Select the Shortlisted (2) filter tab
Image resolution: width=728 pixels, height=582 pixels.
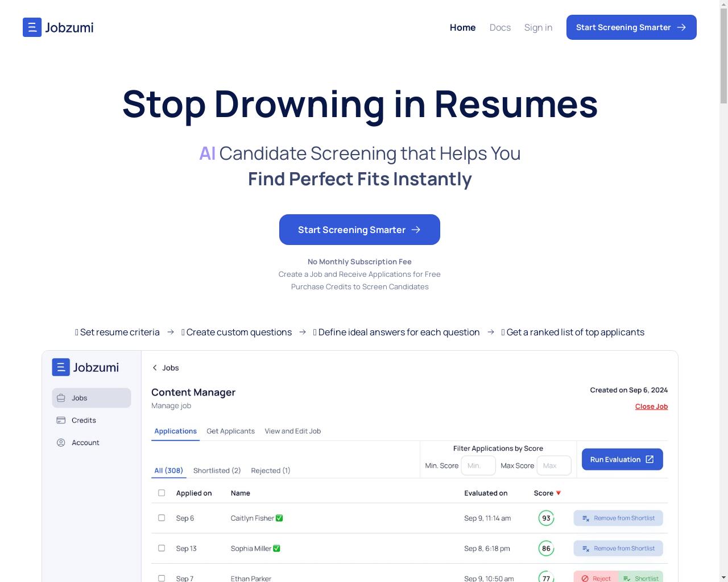point(217,471)
